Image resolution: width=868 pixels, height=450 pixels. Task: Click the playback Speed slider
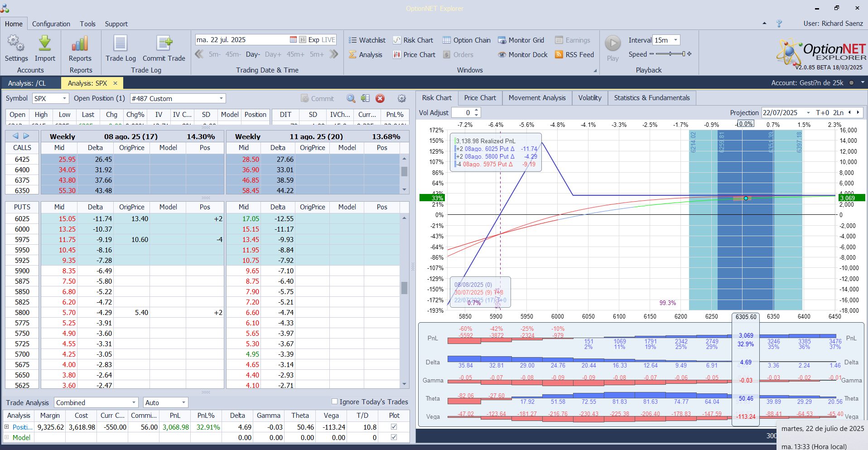tap(670, 54)
